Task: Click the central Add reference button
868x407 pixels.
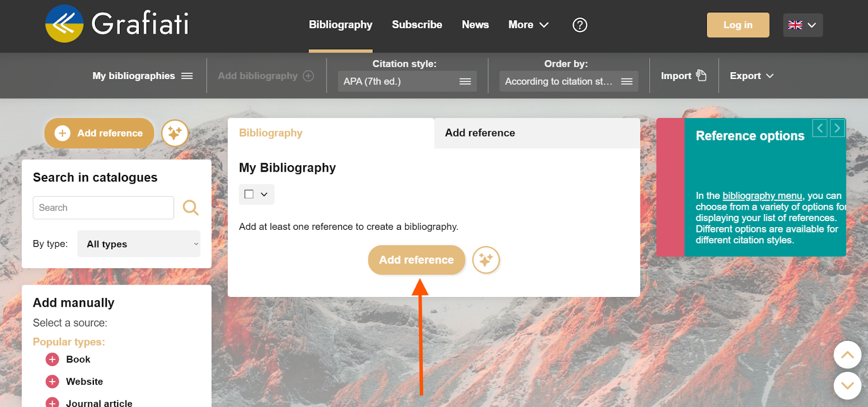Action: (416, 260)
